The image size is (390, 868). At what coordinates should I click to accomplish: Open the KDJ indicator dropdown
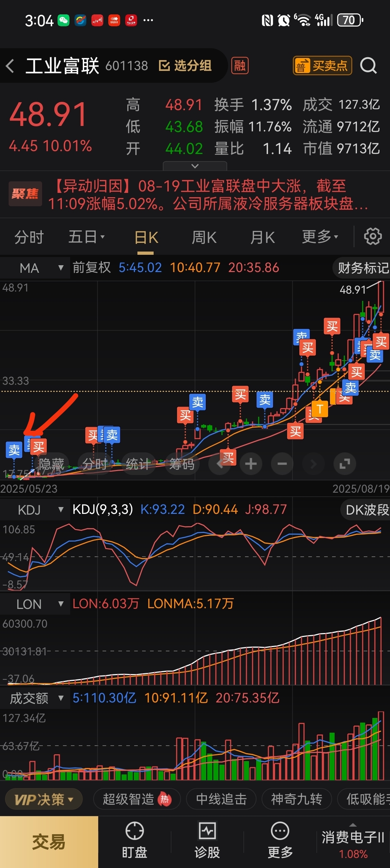point(35,510)
